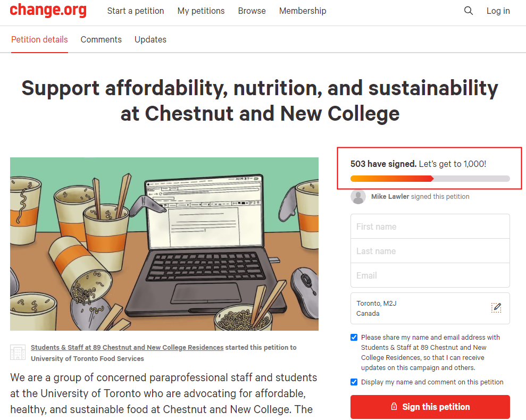Select the Petition details tab
This screenshot has width=526, height=420.
[39, 39]
